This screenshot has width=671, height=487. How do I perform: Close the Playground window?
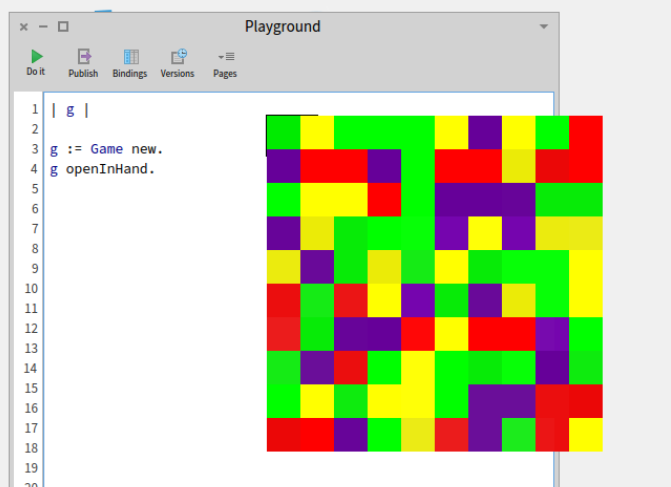(24, 27)
